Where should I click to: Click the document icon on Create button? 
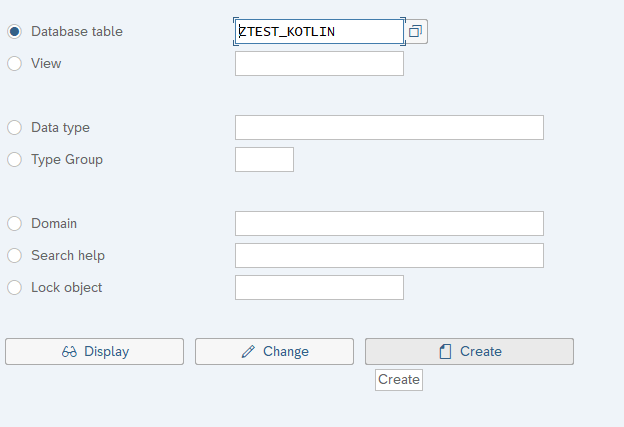tap(445, 351)
